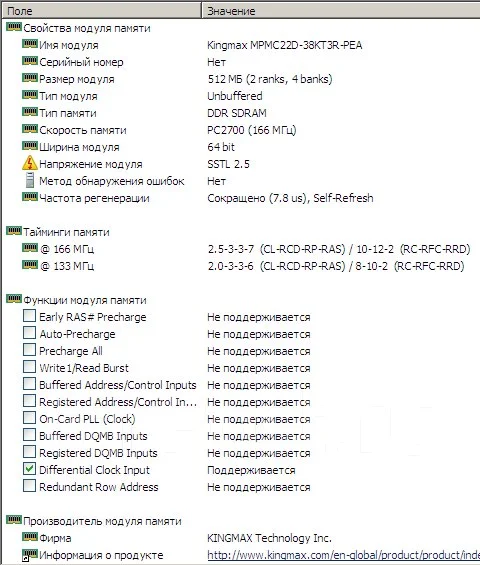Image resolution: width=480 pixels, height=565 pixels.
Task: Select the Информация о продукте field label
Action: [x=101, y=555]
